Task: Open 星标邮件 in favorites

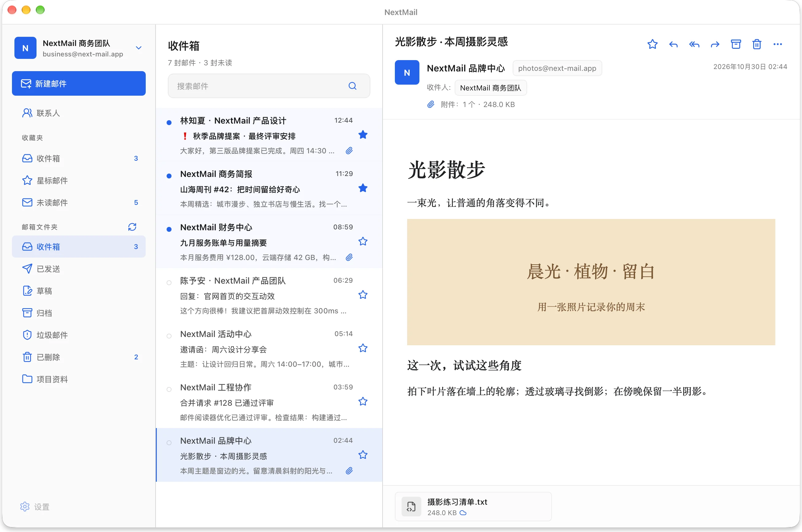Action: coord(79,181)
